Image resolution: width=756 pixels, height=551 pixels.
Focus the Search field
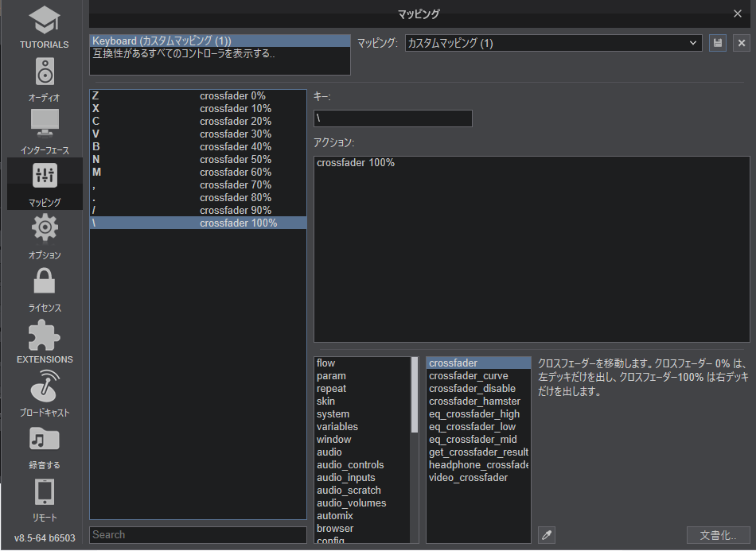click(x=197, y=534)
